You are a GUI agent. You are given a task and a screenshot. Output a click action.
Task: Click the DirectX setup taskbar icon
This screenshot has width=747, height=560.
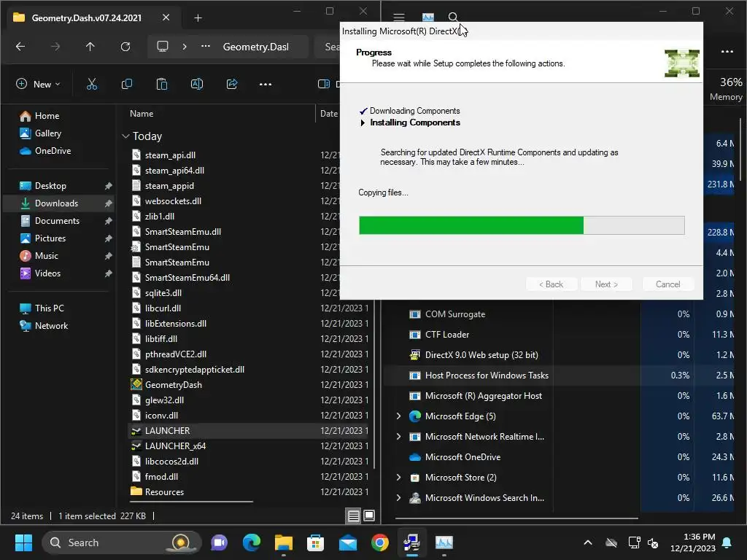(x=411, y=542)
